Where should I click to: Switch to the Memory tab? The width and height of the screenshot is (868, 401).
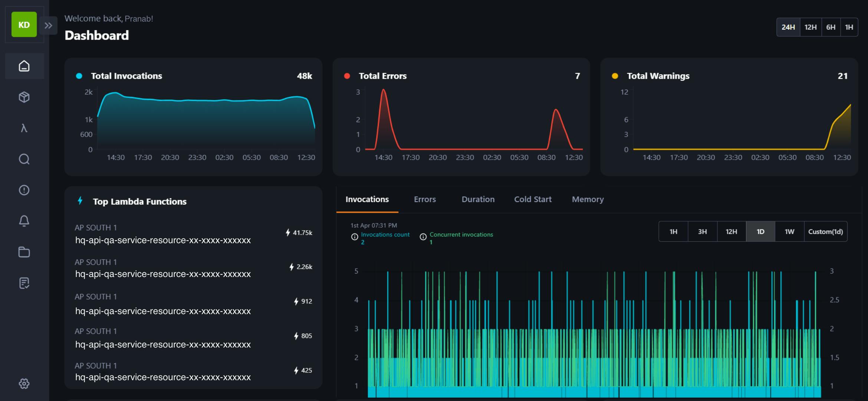(x=588, y=199)
